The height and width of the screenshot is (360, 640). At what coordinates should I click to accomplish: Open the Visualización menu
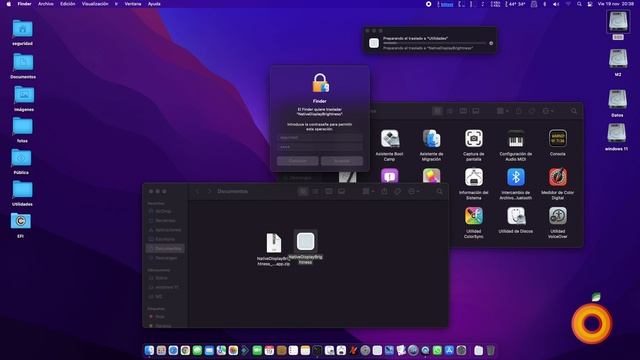click(x=95, y=4)
